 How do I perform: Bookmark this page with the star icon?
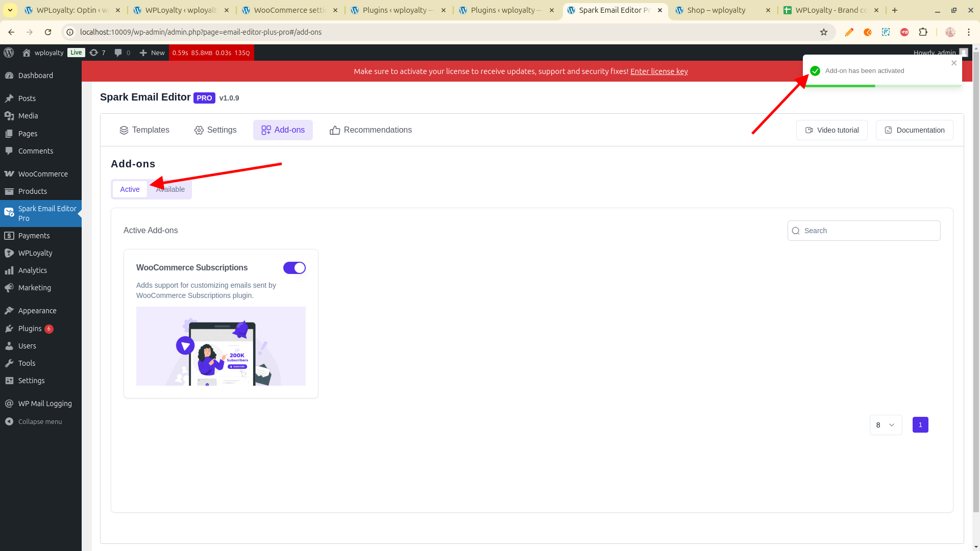823,32
